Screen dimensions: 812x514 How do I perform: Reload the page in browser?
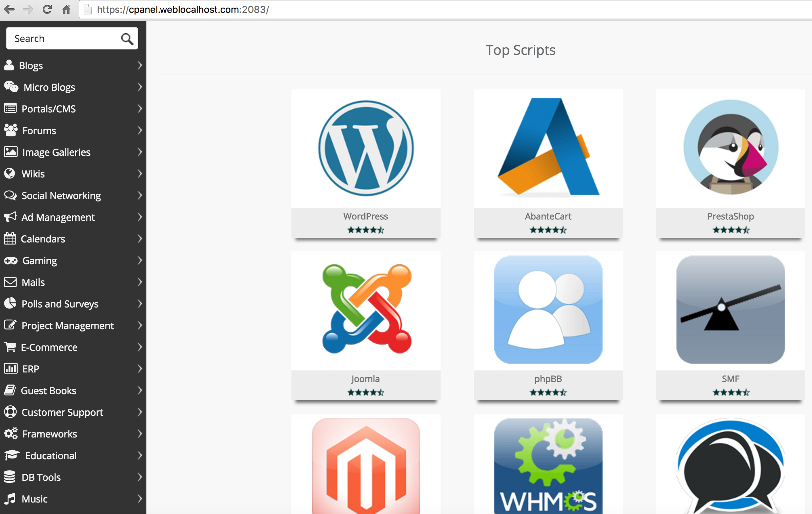[47, 9]
